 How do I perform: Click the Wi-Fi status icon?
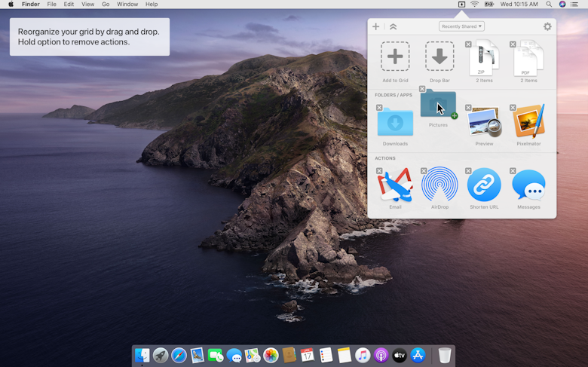[x=474, y=4]
